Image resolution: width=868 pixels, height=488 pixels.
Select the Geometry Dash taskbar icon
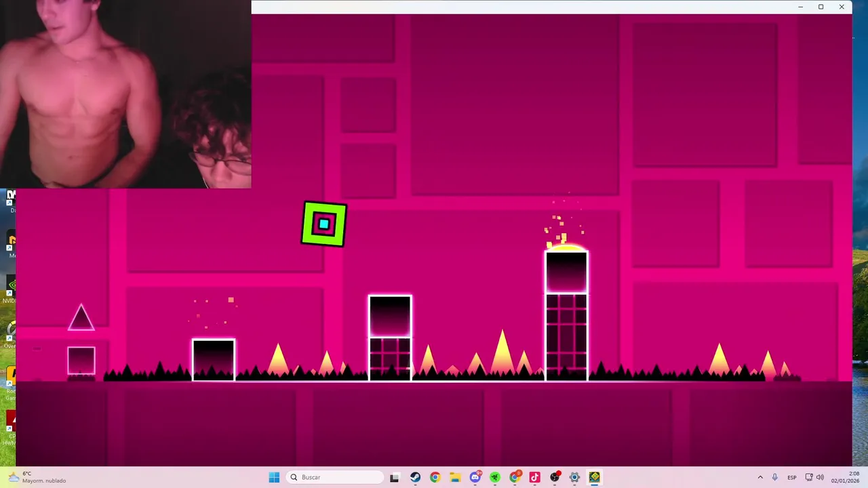(595, 477)
